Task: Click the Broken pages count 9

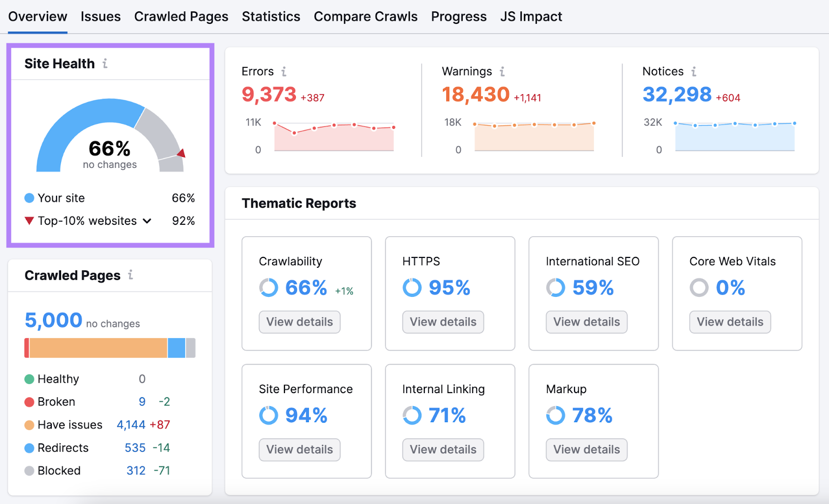Action: [x=142, y=402]
